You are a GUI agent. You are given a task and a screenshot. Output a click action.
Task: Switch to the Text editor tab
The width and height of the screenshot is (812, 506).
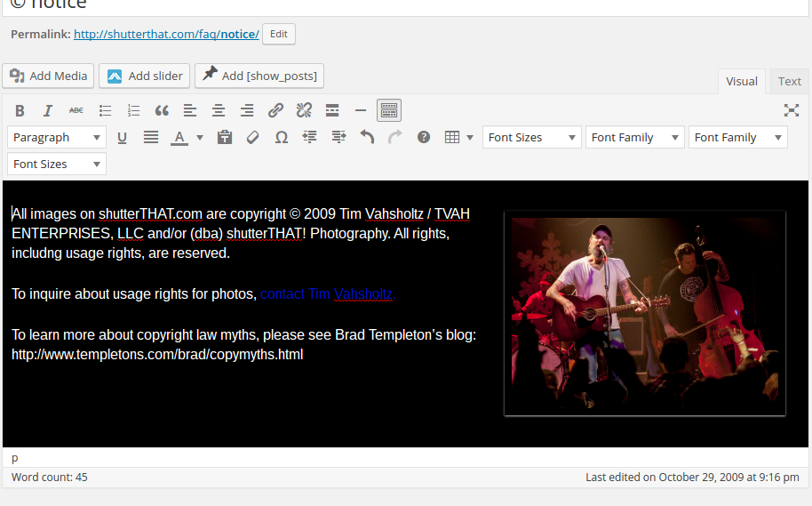[x=789, y=81]
